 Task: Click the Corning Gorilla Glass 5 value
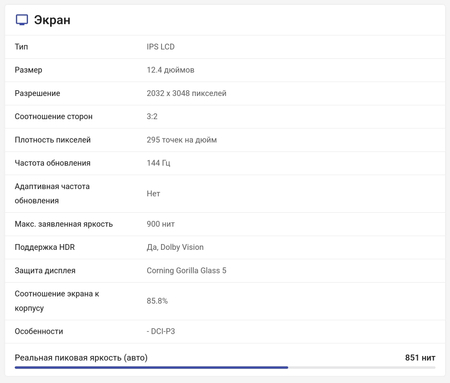(x=187, y=271)
